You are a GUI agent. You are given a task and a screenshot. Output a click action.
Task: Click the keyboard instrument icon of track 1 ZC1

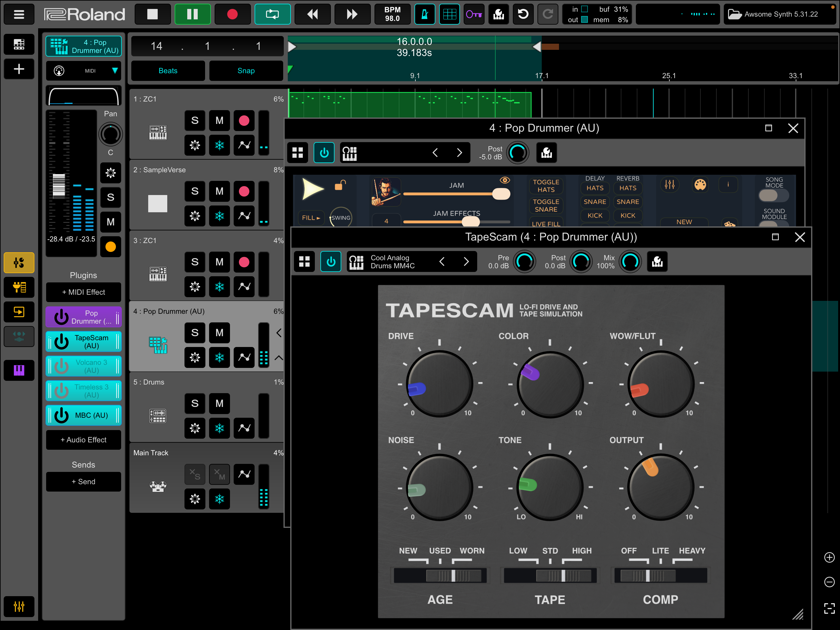(158, 133)
